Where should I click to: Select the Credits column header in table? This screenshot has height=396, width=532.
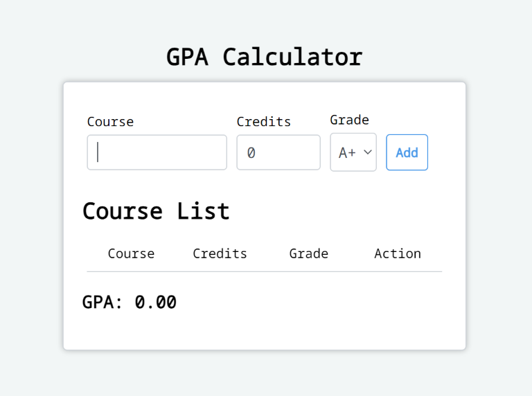(220, 253)
